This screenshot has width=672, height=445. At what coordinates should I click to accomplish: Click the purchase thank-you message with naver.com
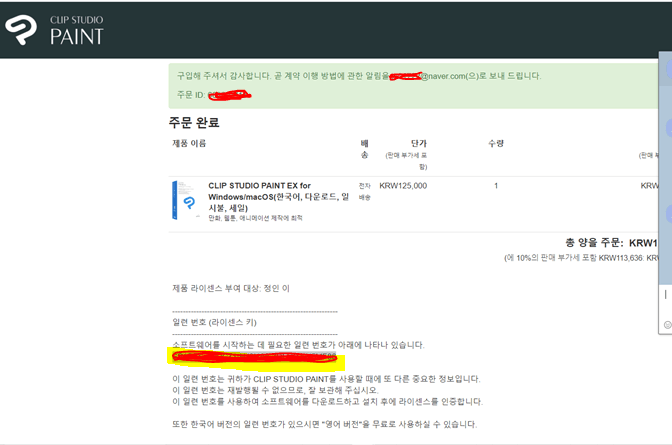click(359, 76)
